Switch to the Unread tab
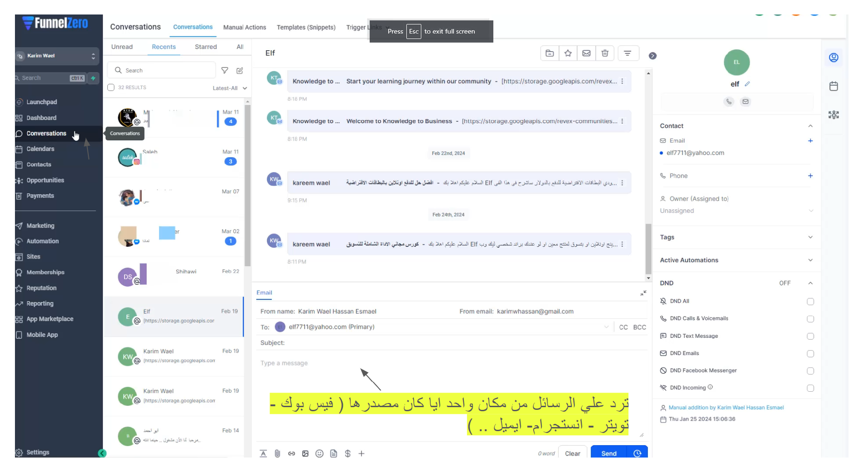868x471 pixels. click(x=122, y=47)
